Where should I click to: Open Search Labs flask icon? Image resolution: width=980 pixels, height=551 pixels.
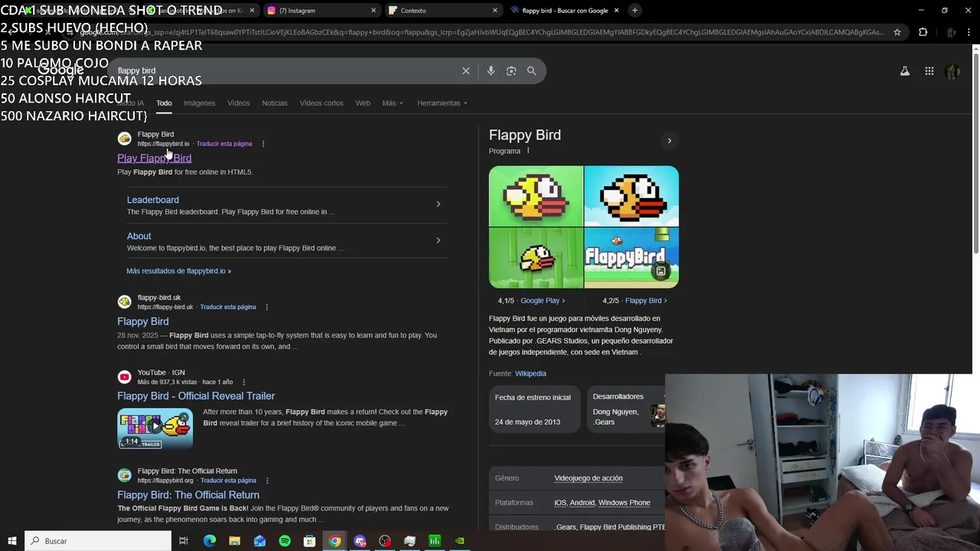(x=904, y=71)
